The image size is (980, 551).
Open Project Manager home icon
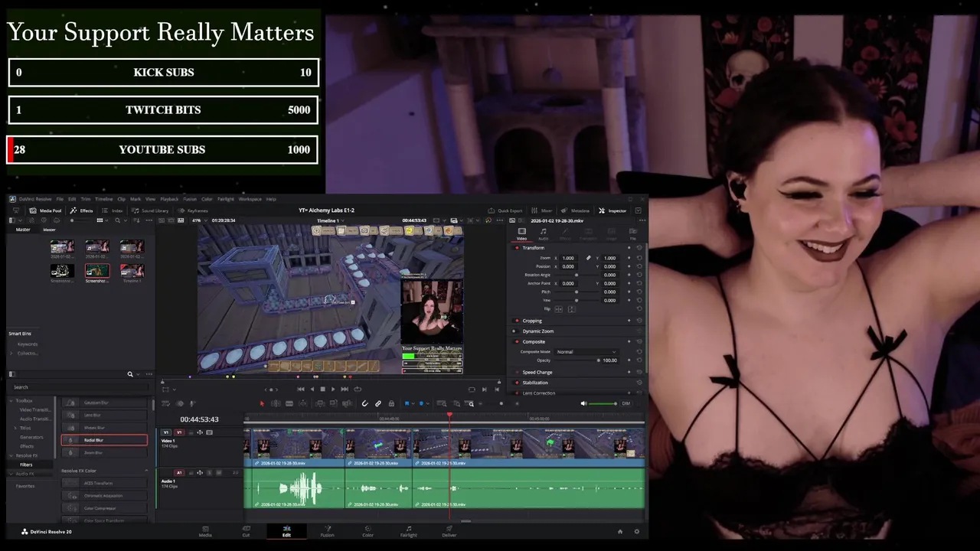[620, 531]
